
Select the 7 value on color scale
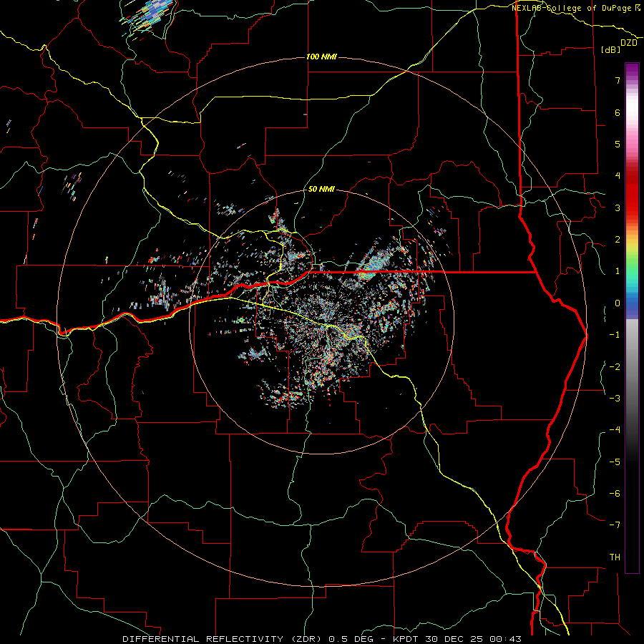point(618,80)
